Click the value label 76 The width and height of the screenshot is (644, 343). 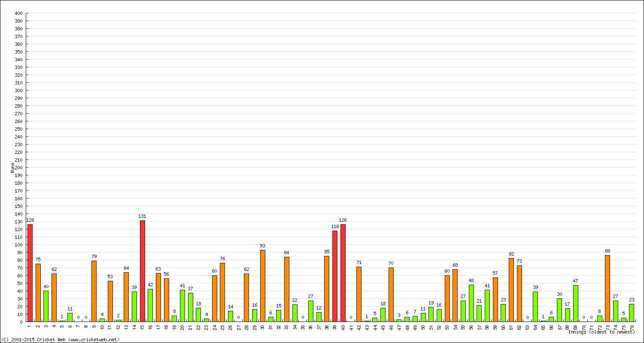pos(222,259)
